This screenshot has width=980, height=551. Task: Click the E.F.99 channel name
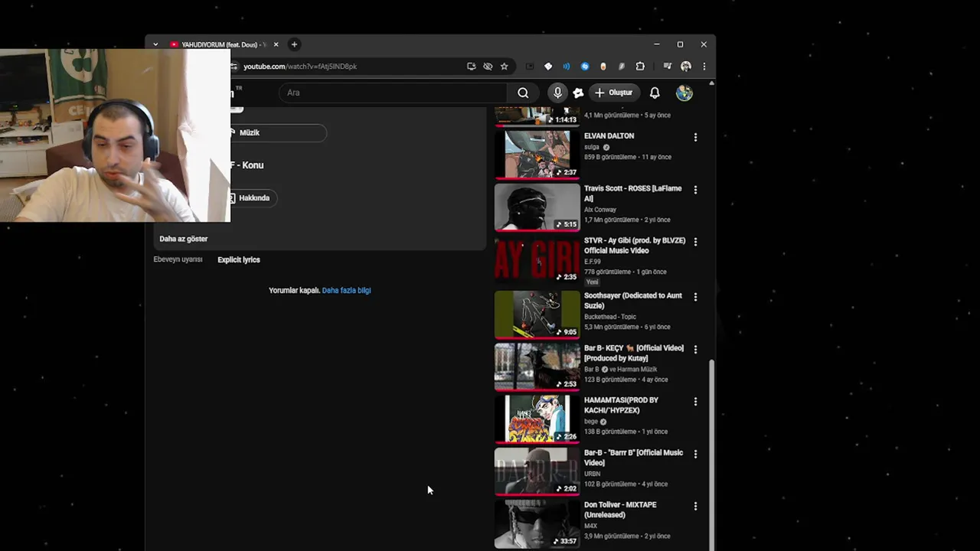point(593,261)
